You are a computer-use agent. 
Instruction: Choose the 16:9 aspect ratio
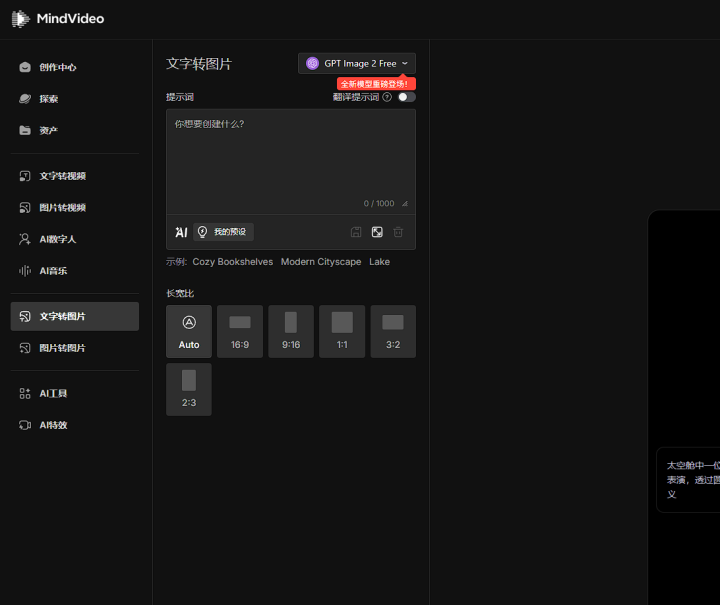tap(240, 331)
